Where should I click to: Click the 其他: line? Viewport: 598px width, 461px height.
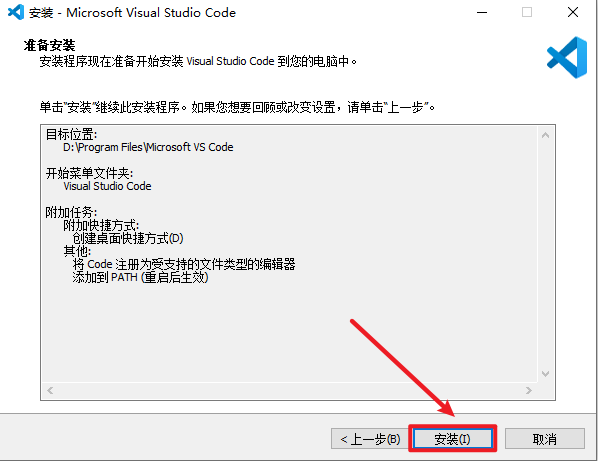[x=77, y=251]
